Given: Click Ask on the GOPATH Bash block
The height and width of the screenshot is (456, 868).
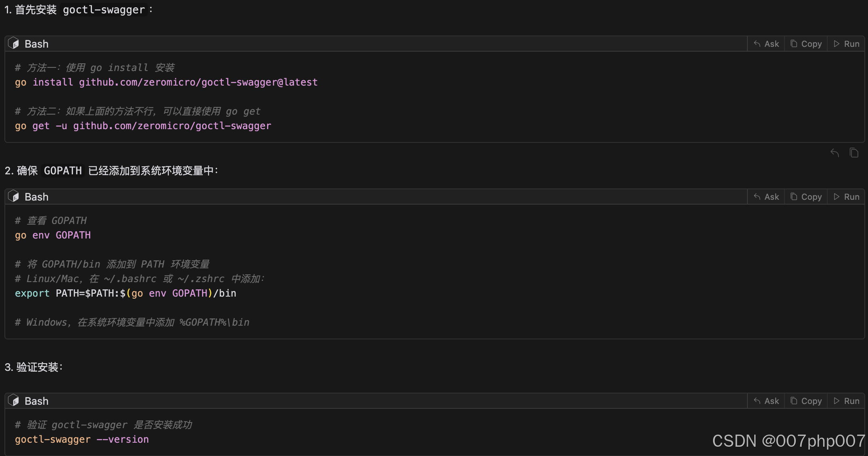Looking at the screenshot, I should click(766, 197).
